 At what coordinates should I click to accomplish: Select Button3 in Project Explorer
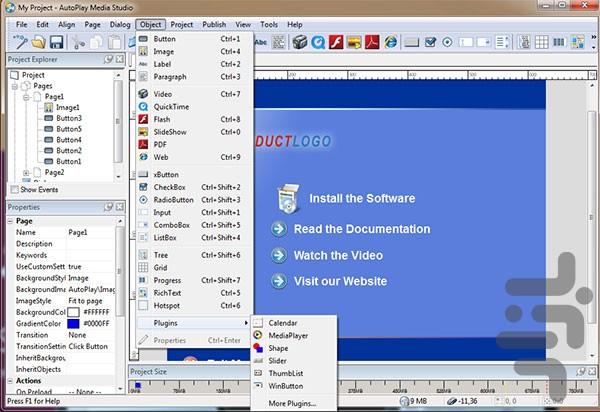(69, 118)
